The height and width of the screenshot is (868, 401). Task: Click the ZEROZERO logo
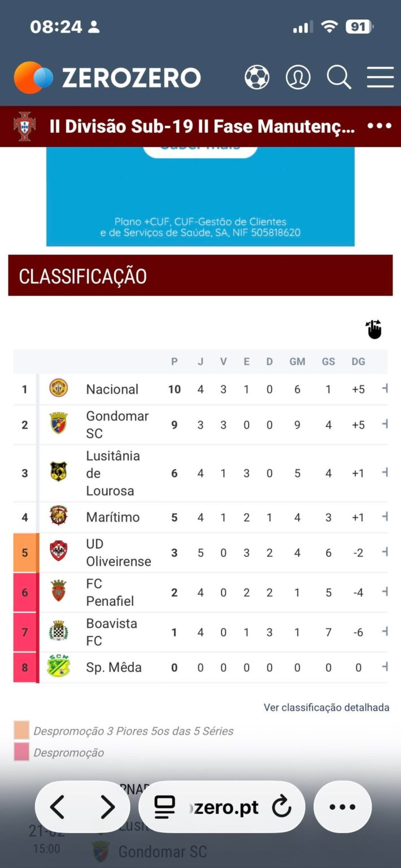[x=106, y=77]
